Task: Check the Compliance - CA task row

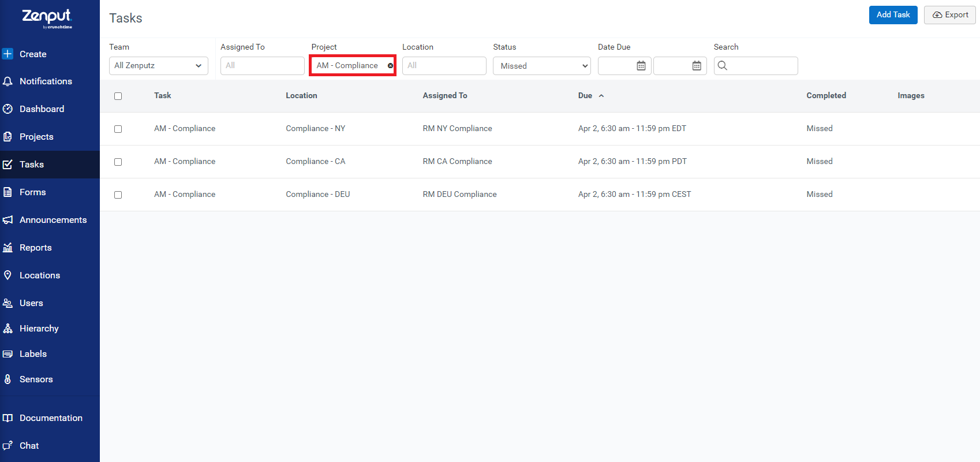Action: (118, 162)
